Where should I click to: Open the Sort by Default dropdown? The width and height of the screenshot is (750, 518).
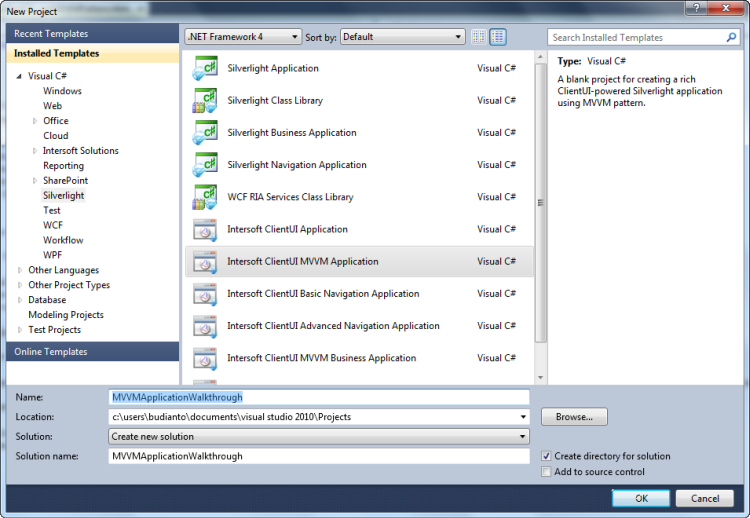[402, 37]
